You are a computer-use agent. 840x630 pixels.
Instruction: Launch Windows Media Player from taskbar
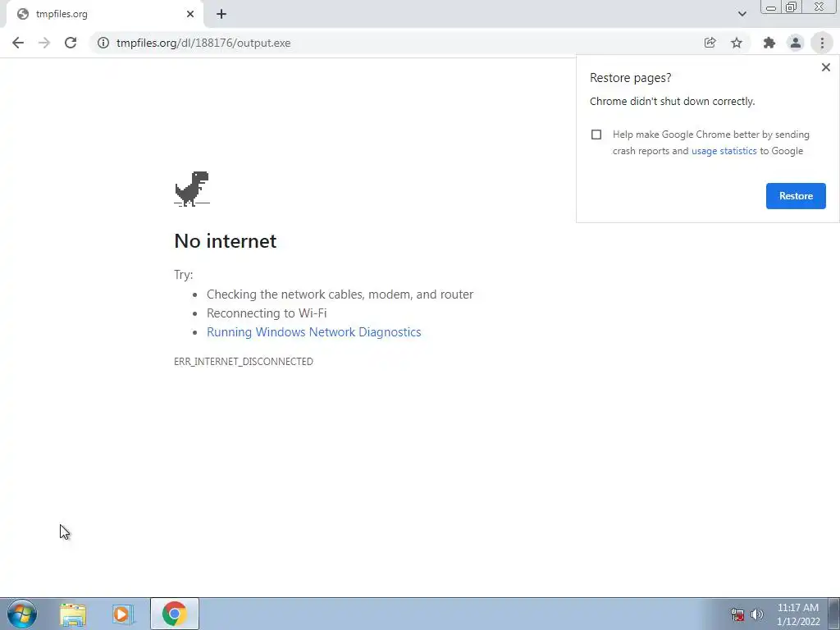[x=122, y=614]
